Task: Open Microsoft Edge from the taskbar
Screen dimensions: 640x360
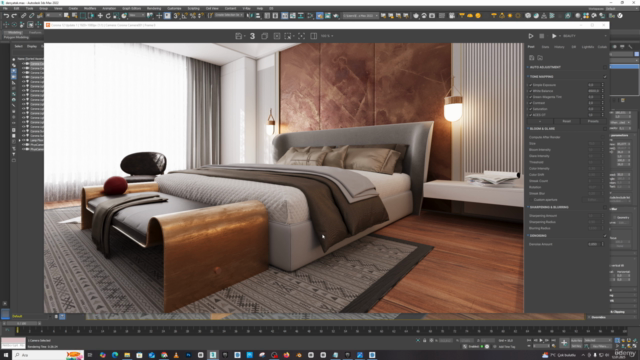Action: pos(115,355)
